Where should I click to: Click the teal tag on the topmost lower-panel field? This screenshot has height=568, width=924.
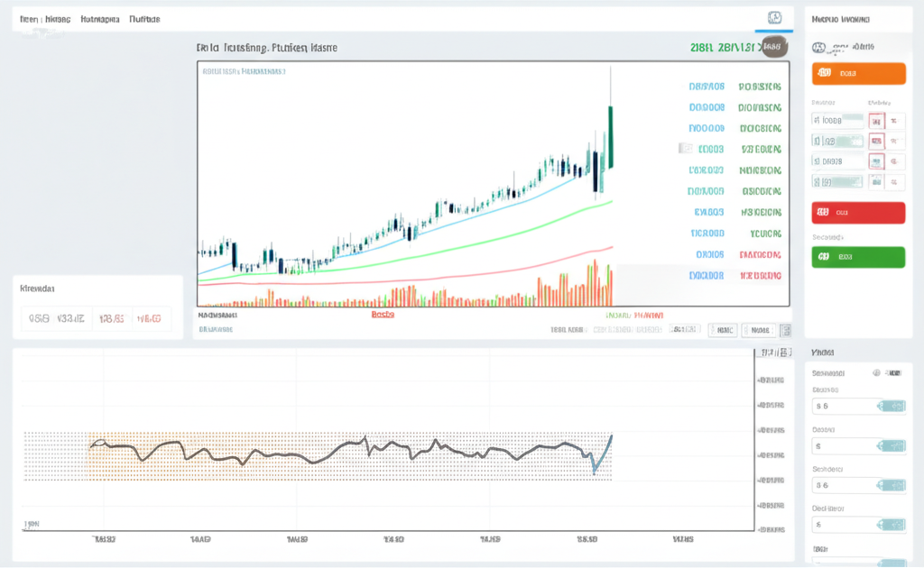pos(892,406)
